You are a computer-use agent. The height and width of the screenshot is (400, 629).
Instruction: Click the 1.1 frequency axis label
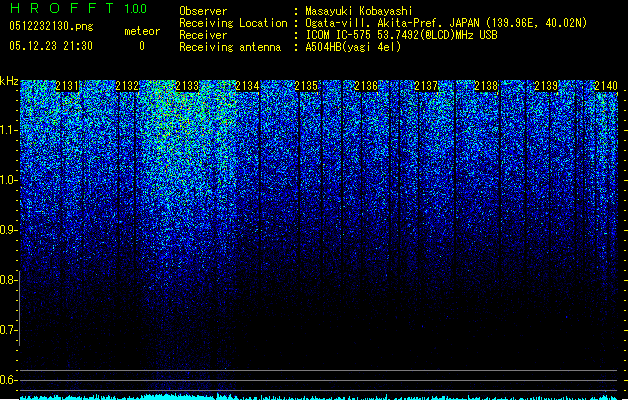click(x=8, y=130)
